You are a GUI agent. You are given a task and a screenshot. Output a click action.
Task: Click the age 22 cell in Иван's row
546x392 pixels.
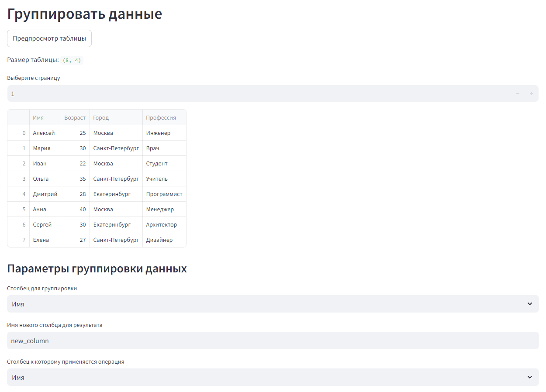pos(75,163)
